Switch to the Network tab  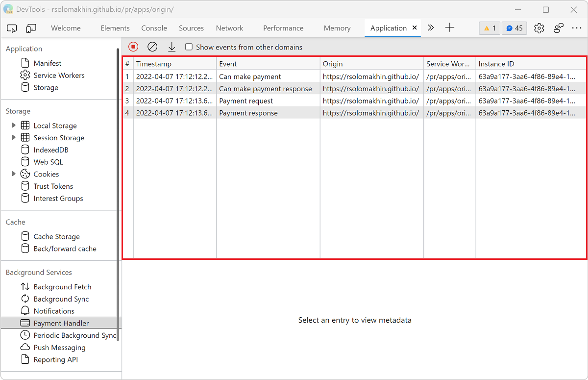[x=229, y=28]
